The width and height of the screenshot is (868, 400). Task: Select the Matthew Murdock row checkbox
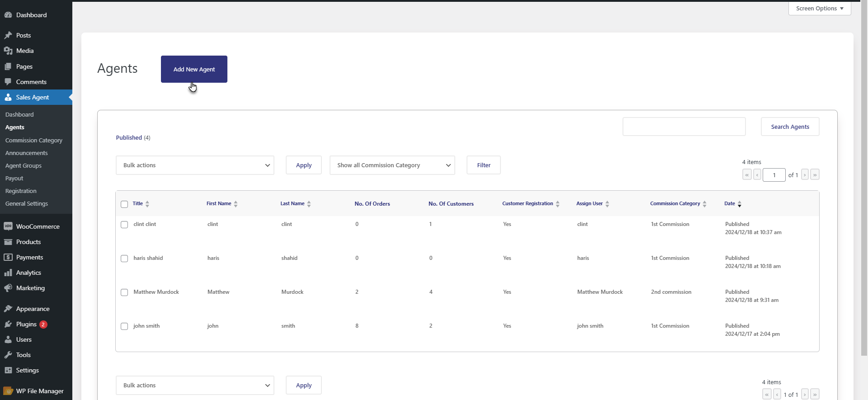coord(124,292)
